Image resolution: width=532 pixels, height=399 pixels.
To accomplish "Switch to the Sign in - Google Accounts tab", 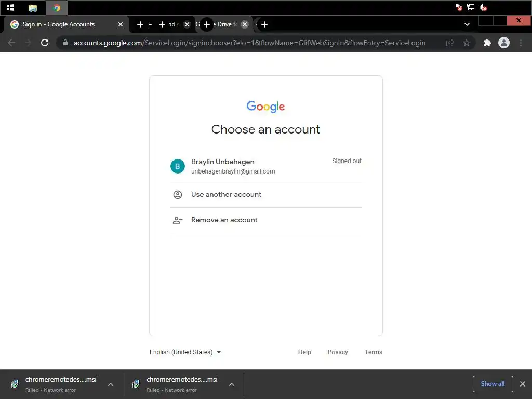I will pyautogui.click(x=66, y=24).
